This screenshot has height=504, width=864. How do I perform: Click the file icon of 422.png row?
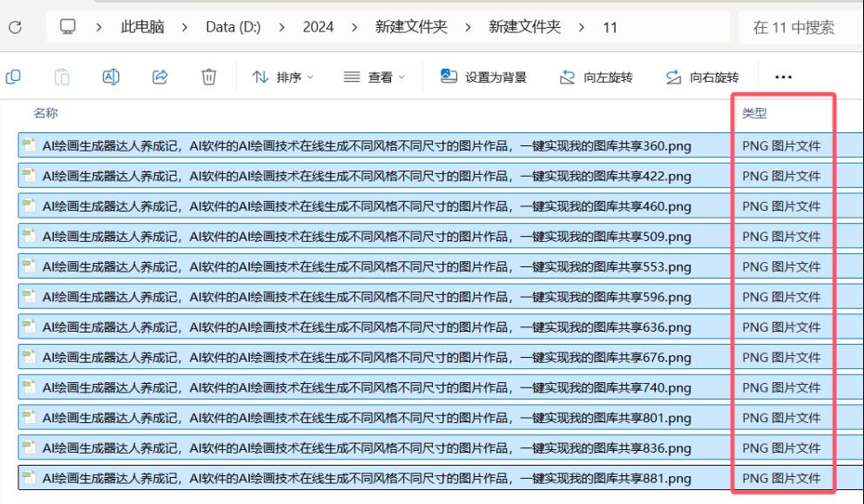pyautogui.click(x=29, y=175)
